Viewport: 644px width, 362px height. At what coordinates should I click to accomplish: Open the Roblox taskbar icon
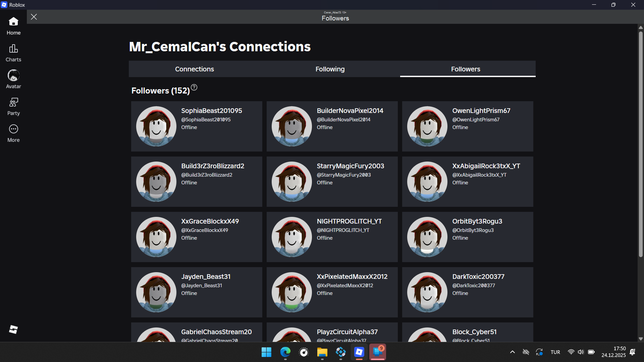pos(359,352)
